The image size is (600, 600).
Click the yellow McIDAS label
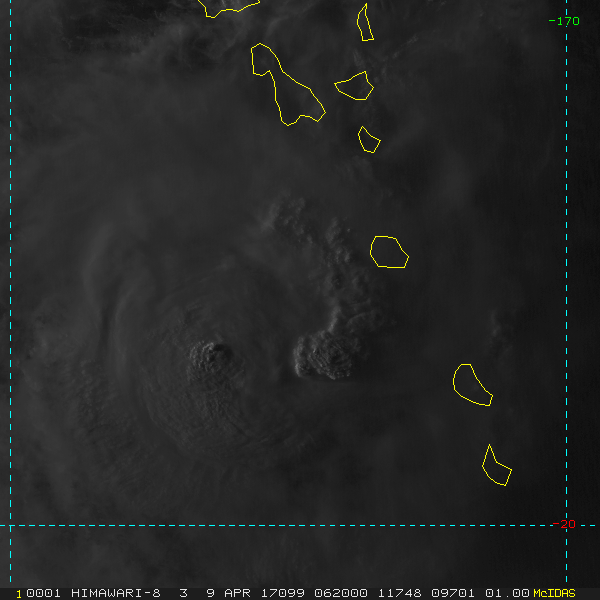click(554, 593)
